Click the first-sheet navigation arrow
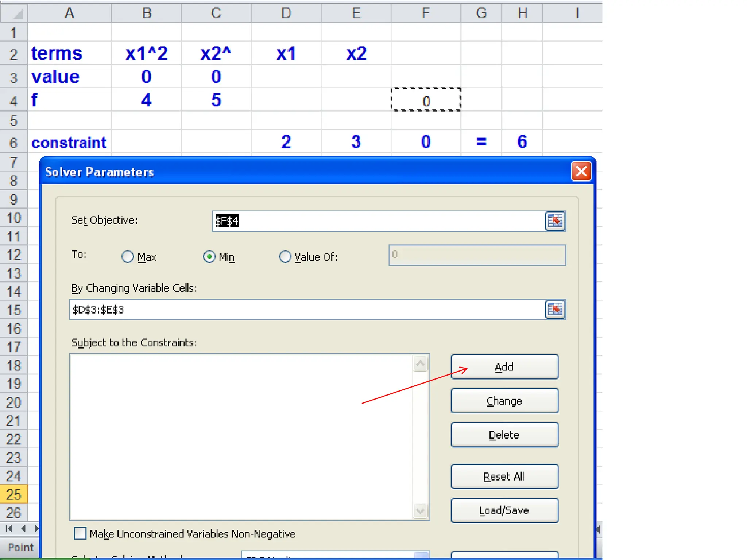 9,528
